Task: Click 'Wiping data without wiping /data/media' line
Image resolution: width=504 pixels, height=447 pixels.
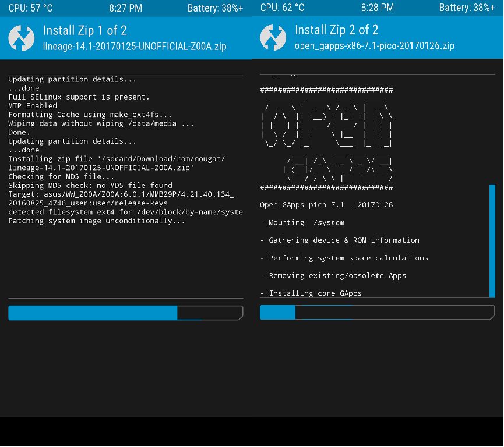Action: pos(101,123)
